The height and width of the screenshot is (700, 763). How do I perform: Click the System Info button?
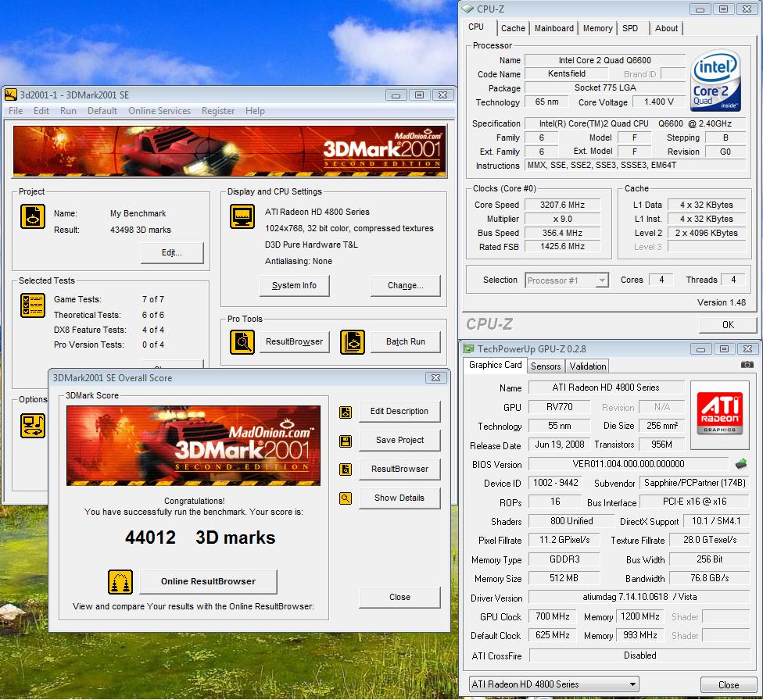294,285
